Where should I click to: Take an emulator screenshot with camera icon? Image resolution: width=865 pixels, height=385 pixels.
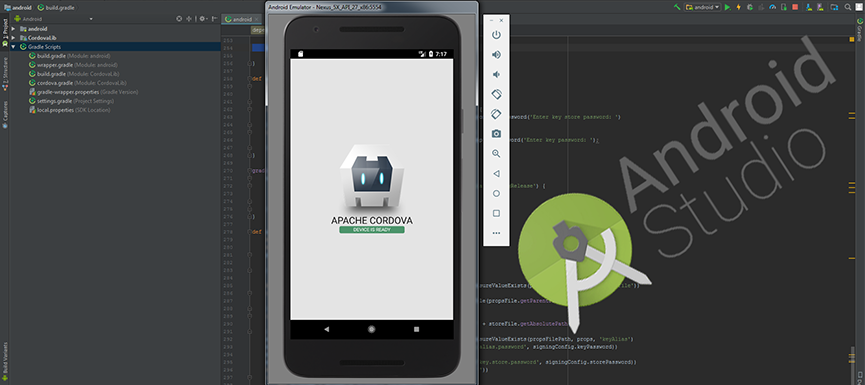coord(496,134)
